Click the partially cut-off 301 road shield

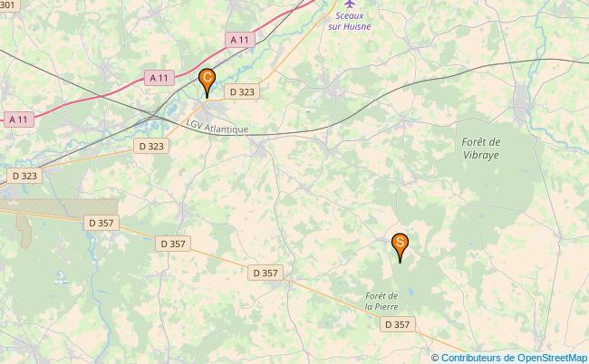9,5
